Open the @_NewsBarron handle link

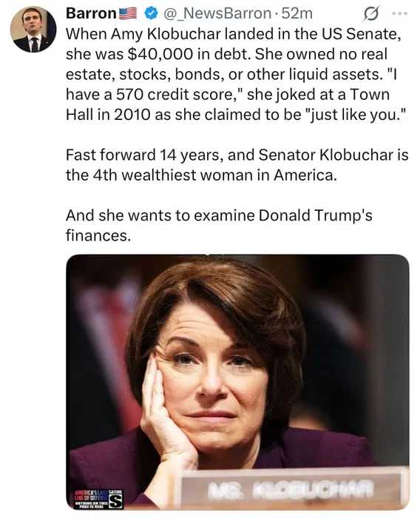[217, 13]
